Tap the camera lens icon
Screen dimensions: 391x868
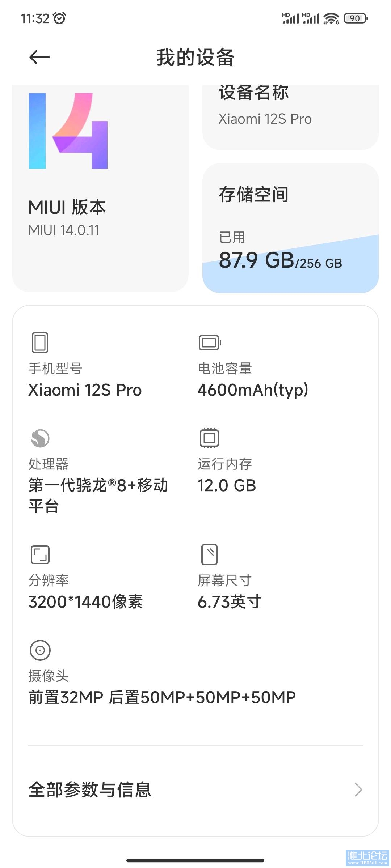click(40, 650)
